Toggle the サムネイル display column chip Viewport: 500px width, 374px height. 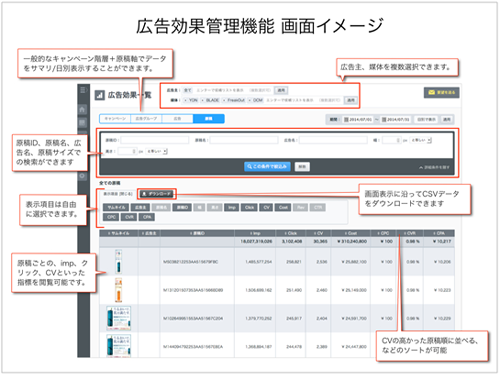coord(116,208)
